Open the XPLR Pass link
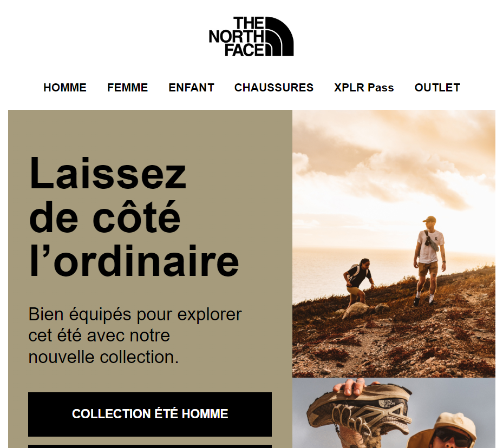The image size is (503, 448). (364, 88)
